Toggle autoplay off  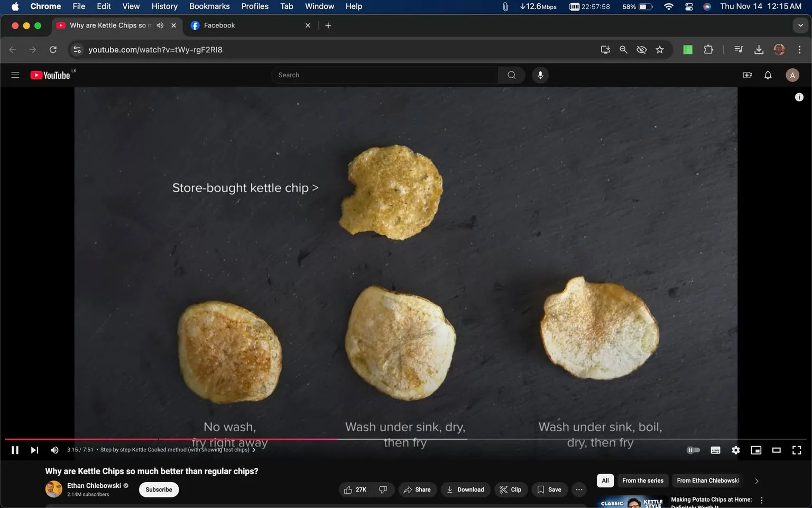(x=693, y=450)
